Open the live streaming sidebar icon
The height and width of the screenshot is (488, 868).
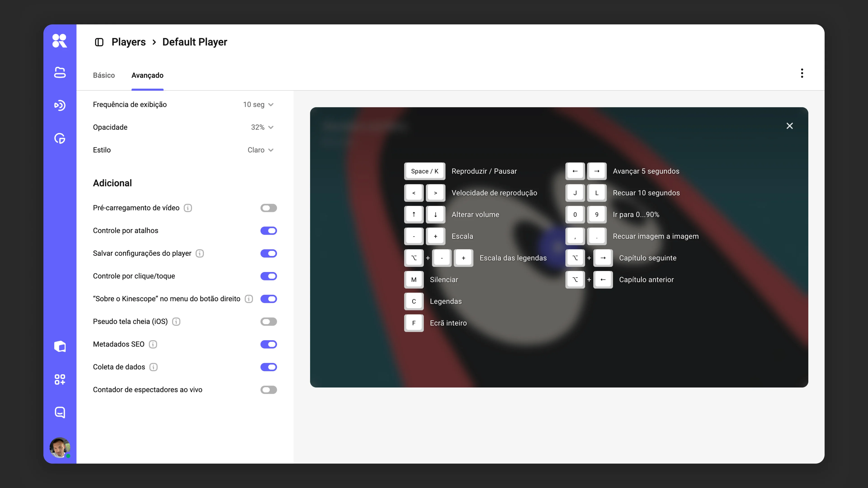[x=60, y=106]
